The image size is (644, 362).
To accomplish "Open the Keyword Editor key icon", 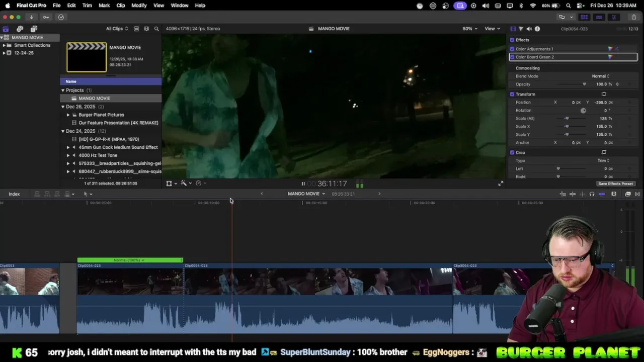I will 46,17.
